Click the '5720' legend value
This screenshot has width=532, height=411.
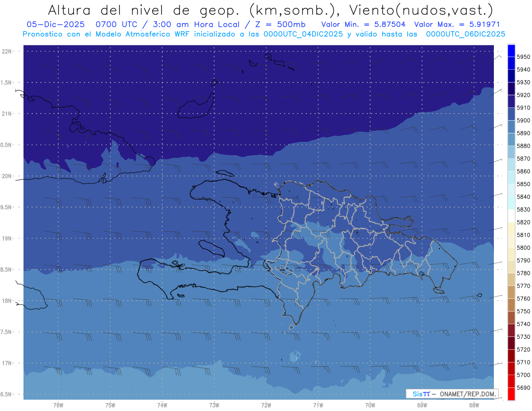524,349
